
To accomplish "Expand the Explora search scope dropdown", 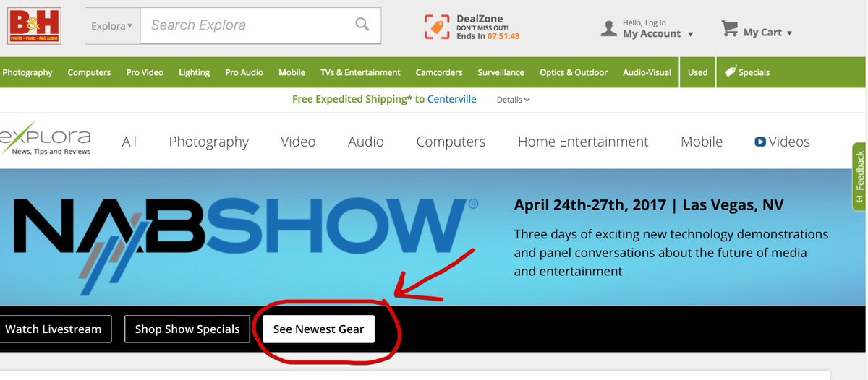I will click(112, 25).
